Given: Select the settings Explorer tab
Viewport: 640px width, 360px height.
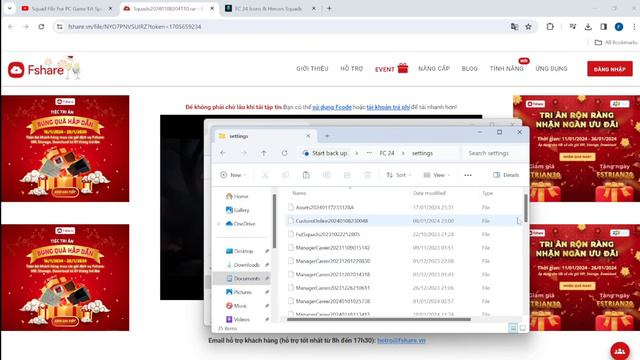Looking at the screenshot, I should click(x=264, y=136).
